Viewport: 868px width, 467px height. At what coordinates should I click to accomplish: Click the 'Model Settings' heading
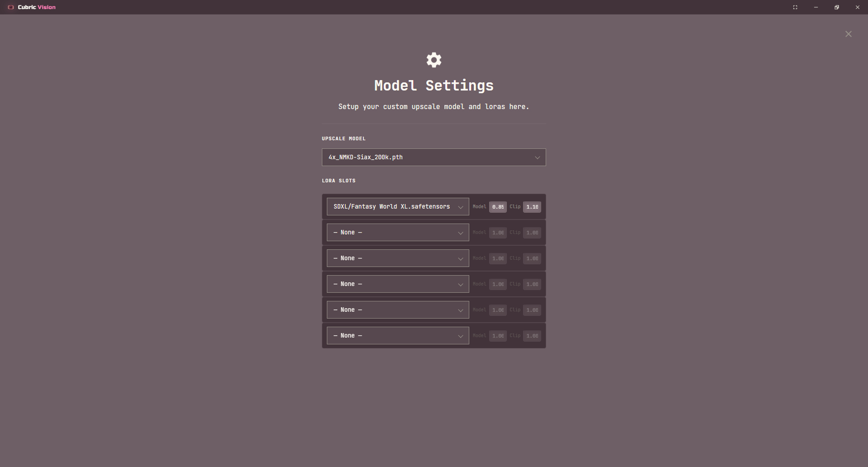pos(434,86)
